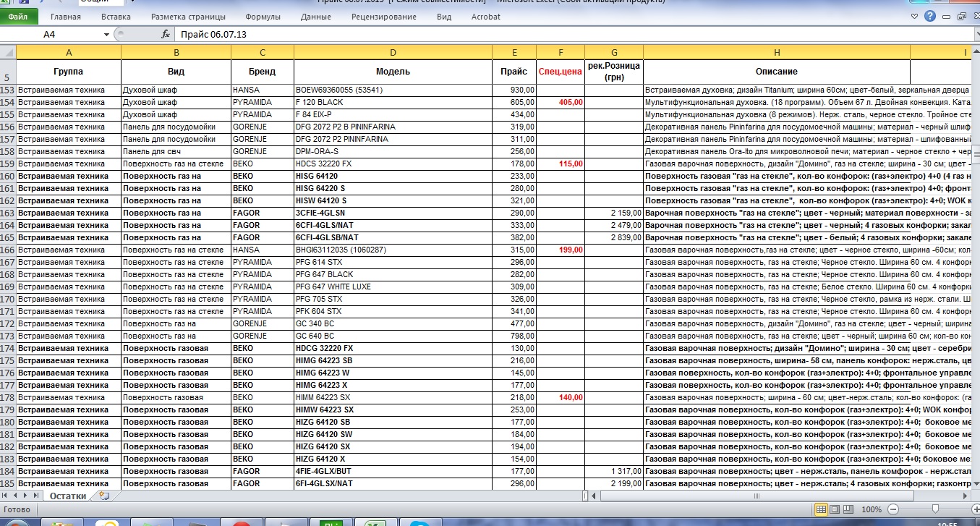Zoom out with the minus button

[894, 509]
